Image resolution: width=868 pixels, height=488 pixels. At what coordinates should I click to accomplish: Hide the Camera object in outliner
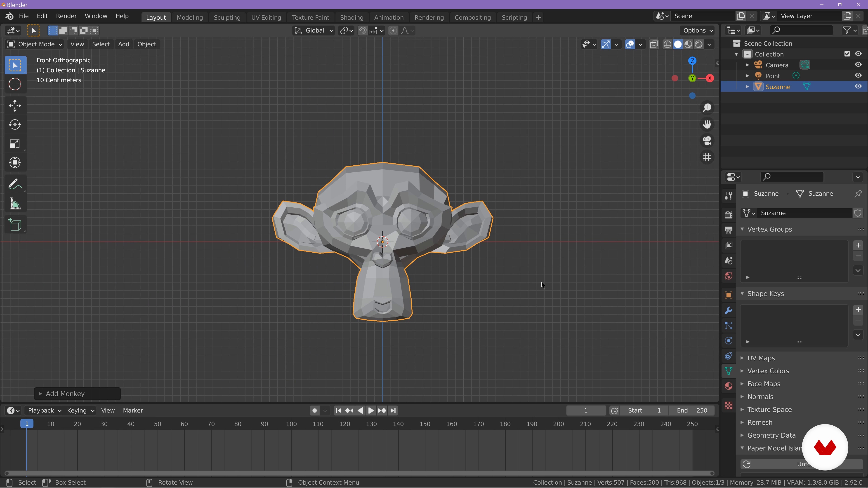(858, 65)
